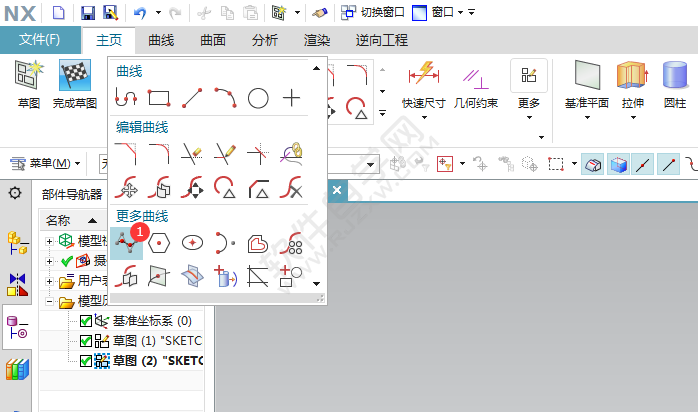
Task: Choose the Quick Trim curve icon
Action: coord(192,154)
